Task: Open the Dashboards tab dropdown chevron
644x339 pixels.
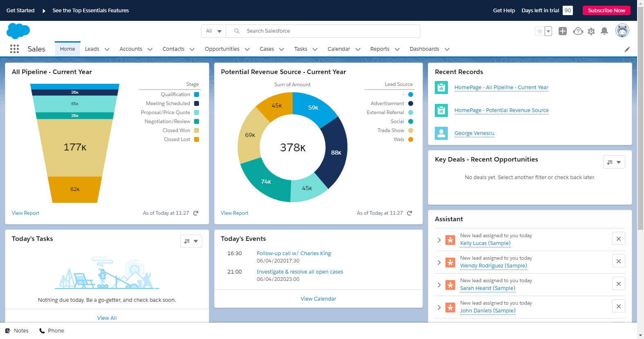Action: [447, 49]
